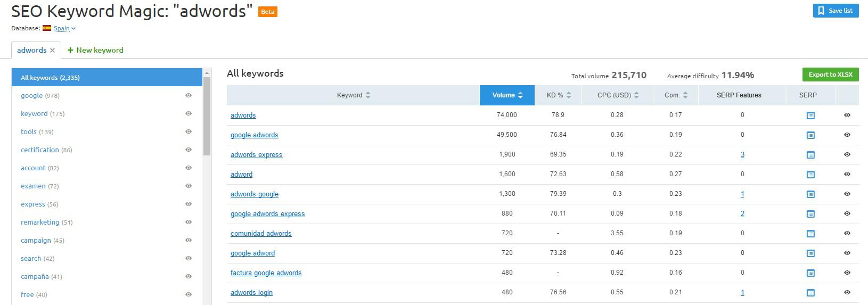Click the google adword keyword link
The height and width of the screenshot is (305, 868).
point(252,253)
